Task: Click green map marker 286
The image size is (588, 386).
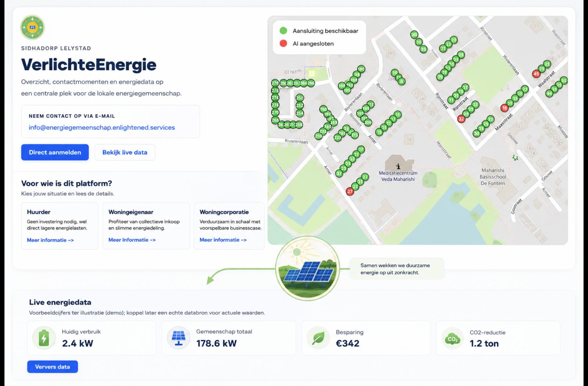Action: (311, 83)
